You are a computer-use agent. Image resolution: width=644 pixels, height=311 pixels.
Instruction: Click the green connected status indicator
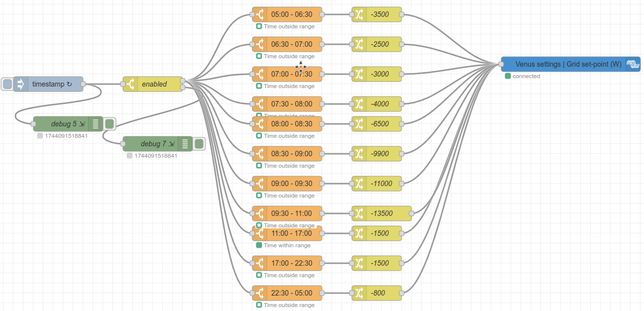508,76
